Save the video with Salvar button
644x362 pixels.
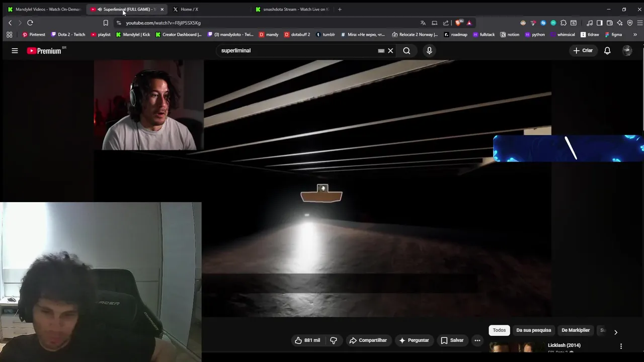452,340
